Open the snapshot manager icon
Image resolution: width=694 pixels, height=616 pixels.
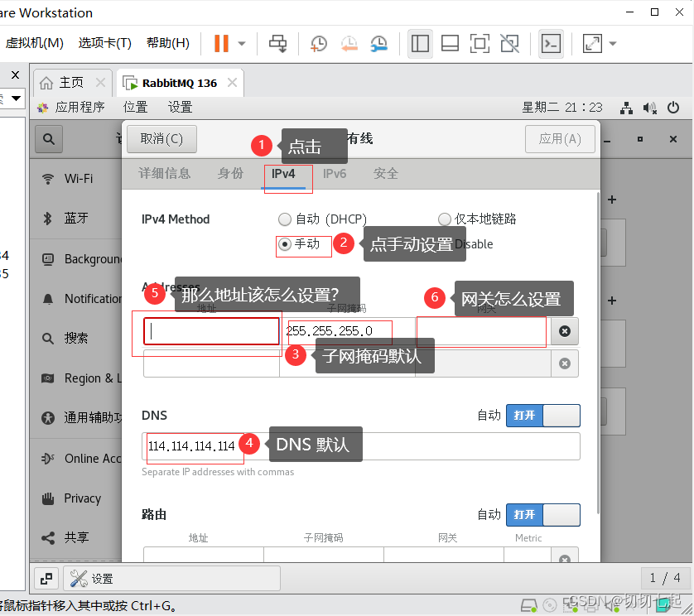[x=378, y=43]
